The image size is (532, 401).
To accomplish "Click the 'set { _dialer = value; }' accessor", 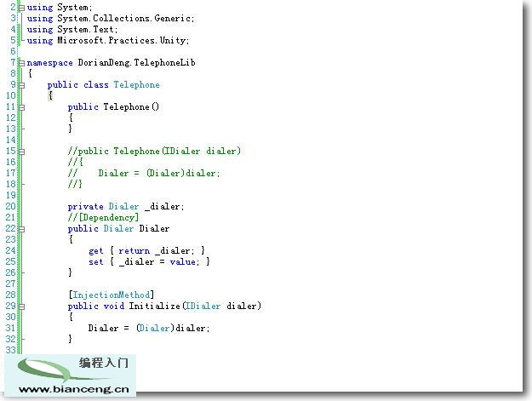I will click(x=149, y=261).
